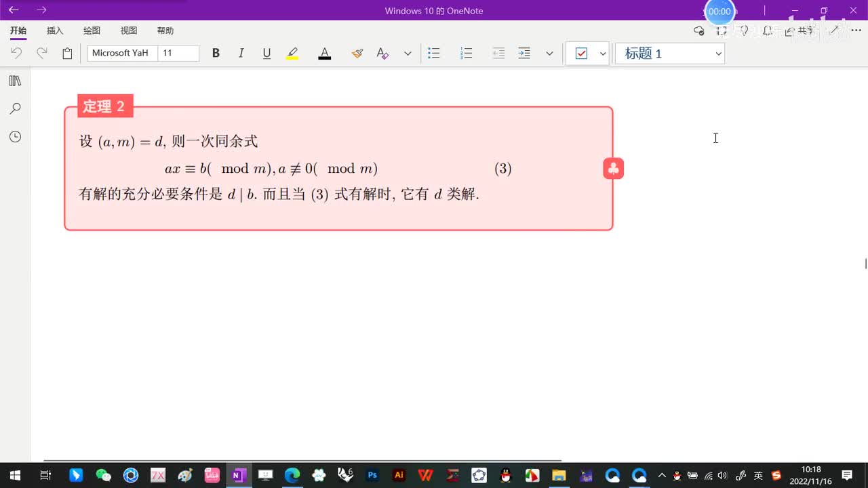Viewport: 868px width, 488px height.
Task: Open the 视图 ribbon tab
Action: point(128,30)
